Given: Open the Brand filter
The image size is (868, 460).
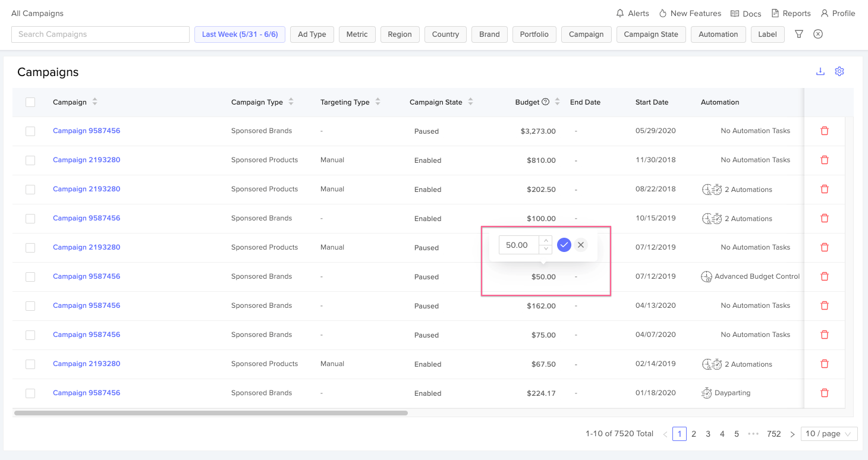Looking at the screenshot, I should pos(490,34).
